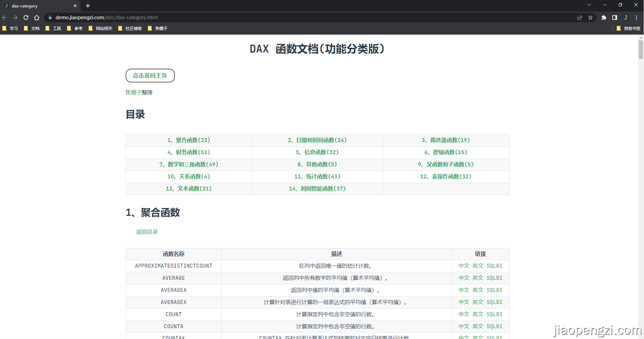
Task: Open the browser extensions puzzle icon
Action: (604, 18)
